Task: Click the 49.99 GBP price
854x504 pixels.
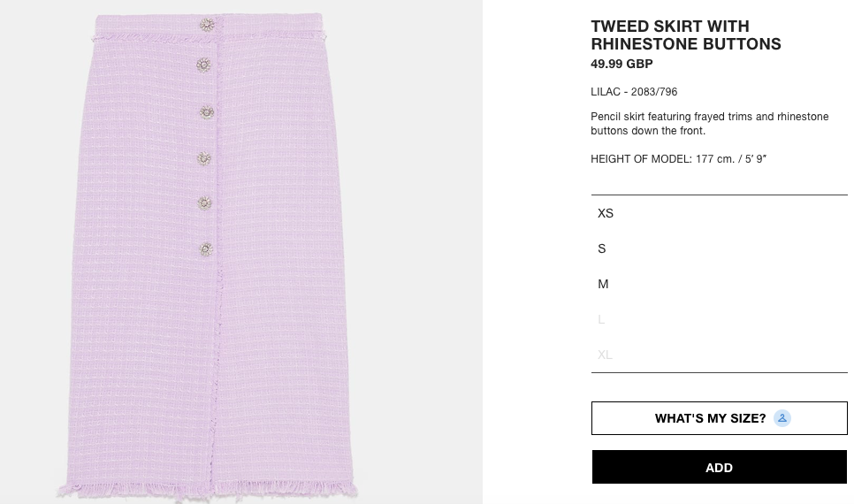Action: [621, 64]
